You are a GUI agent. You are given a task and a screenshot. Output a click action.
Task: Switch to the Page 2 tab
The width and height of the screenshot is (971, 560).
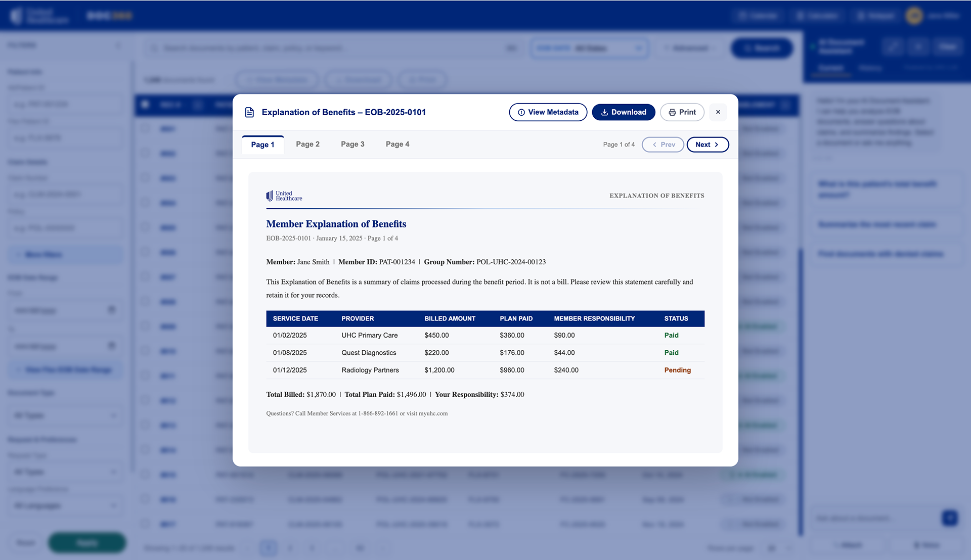(x=307, y=144)
